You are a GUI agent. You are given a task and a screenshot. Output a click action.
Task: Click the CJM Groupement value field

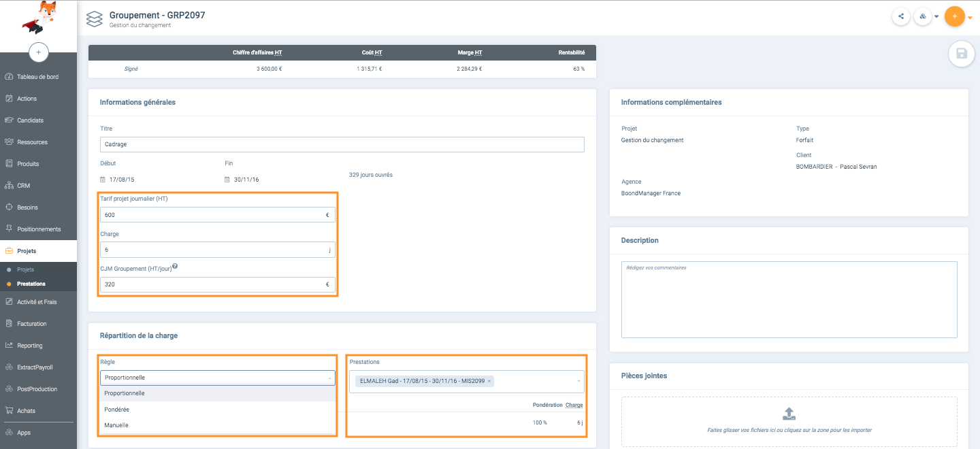pyautogui.click(x=217, y=284)
